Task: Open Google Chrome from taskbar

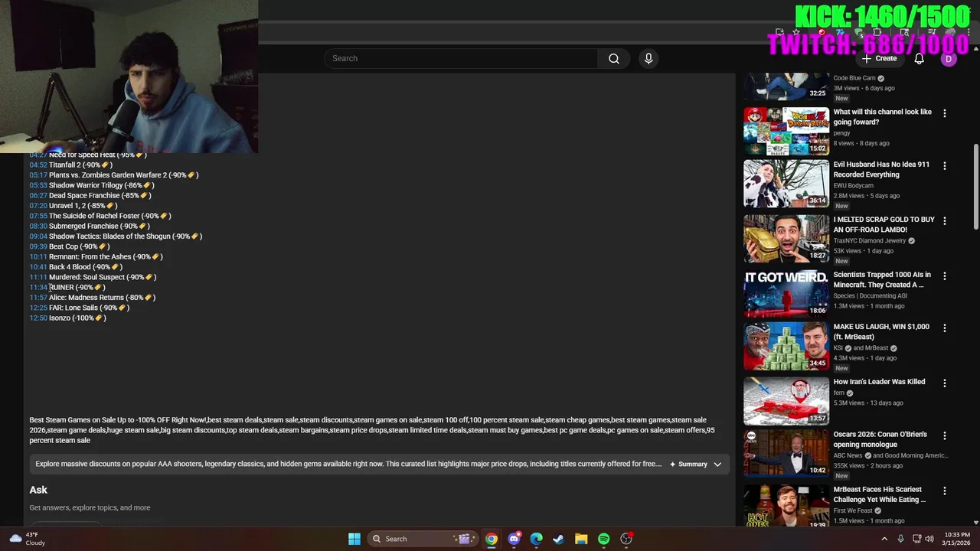Action: click(x=492, y=539)
